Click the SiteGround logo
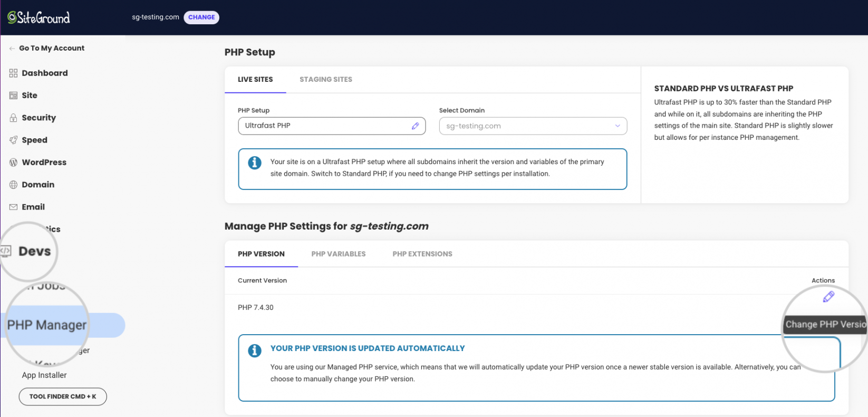This screenshot has height=417, width=868. 38,18
